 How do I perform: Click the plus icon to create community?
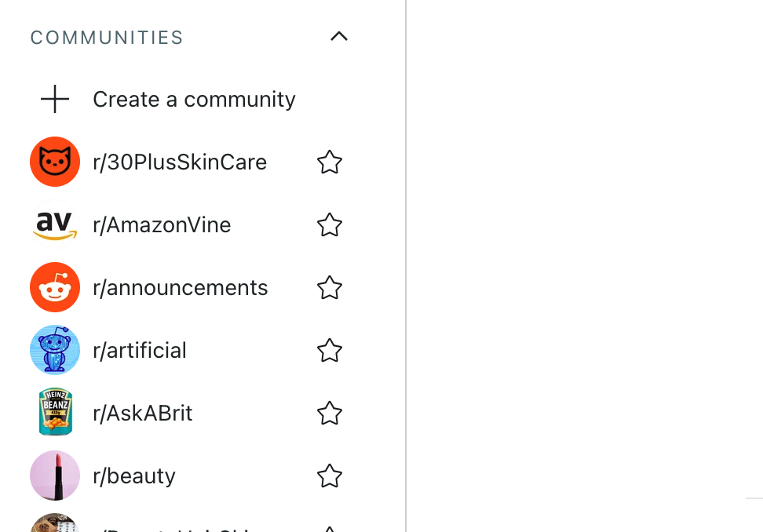(x=55, y=100)
